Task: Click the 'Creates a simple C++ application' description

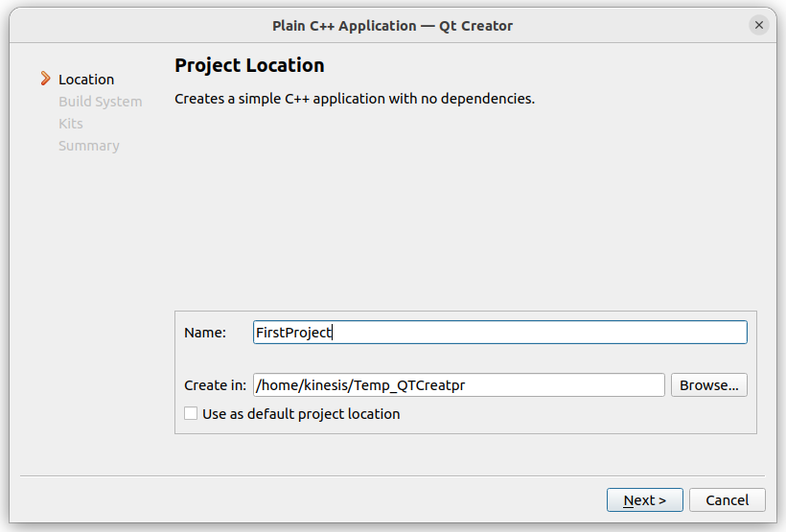Action: (355, 99)
